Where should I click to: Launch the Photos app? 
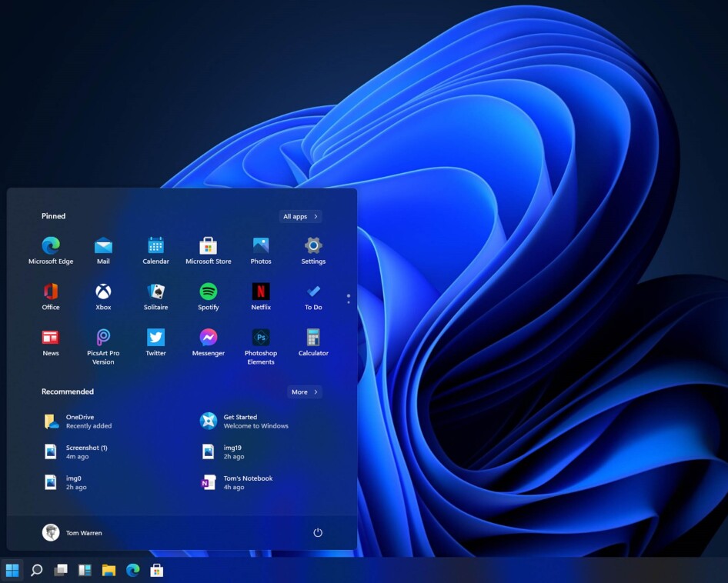(x=260, y=250)
